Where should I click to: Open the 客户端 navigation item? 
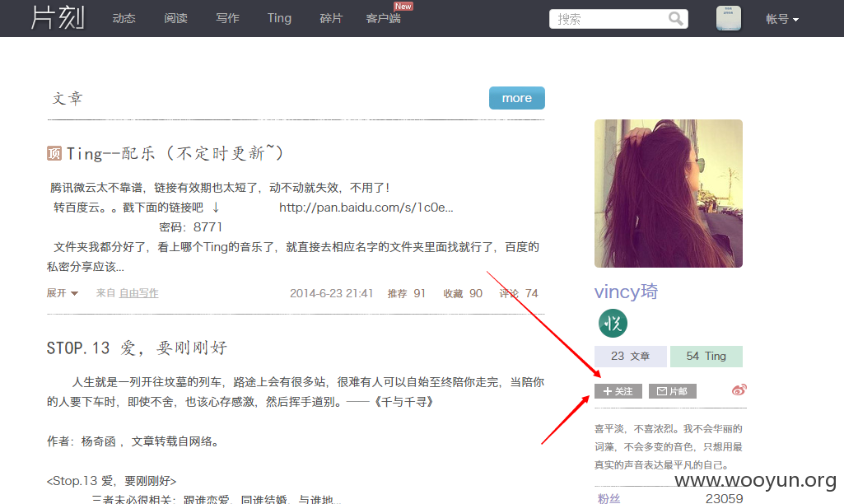point(383,18)
